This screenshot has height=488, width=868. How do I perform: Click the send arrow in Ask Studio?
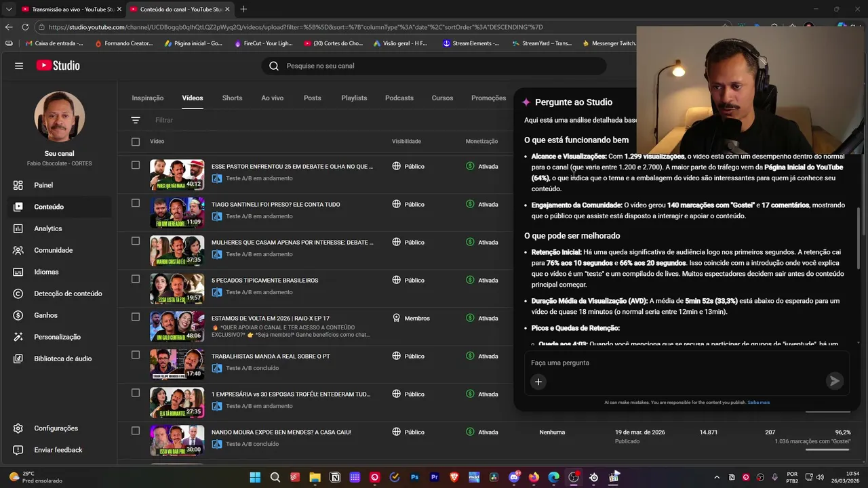pyautogui.click(x=834, y=382)
